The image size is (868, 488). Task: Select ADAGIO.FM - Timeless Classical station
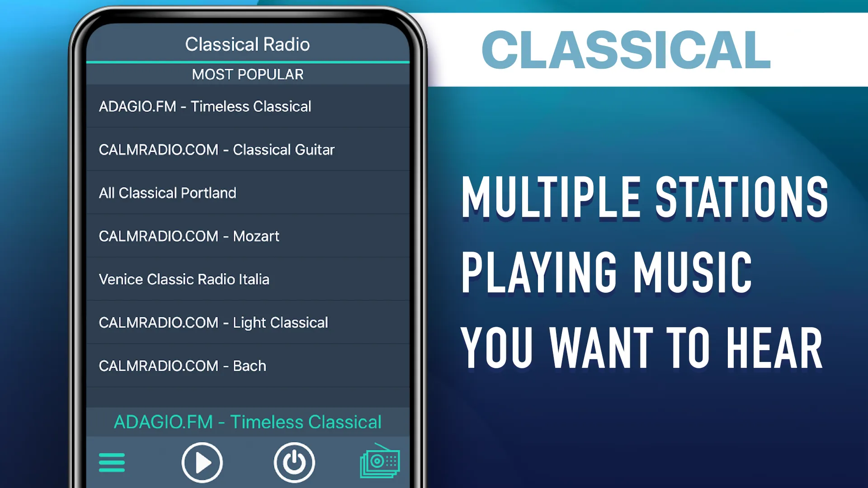coord(246,106)
